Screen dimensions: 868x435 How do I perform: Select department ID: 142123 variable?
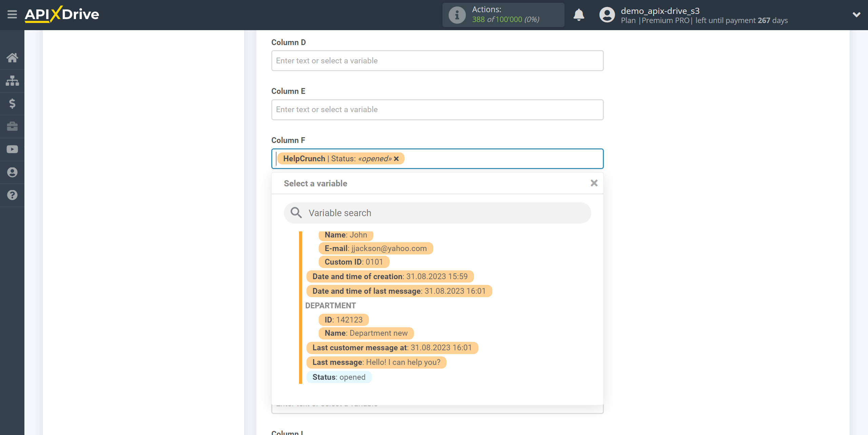[x=343, y=320]
